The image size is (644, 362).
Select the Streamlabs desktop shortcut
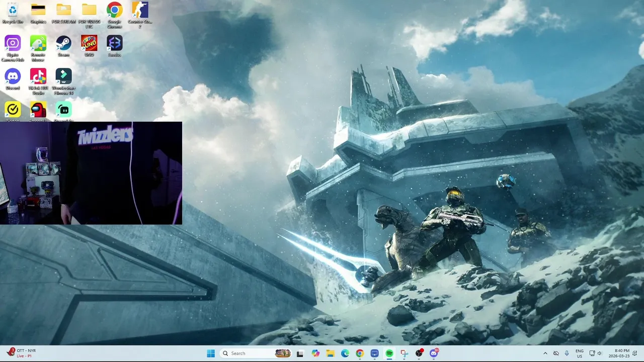coord(63,112)
